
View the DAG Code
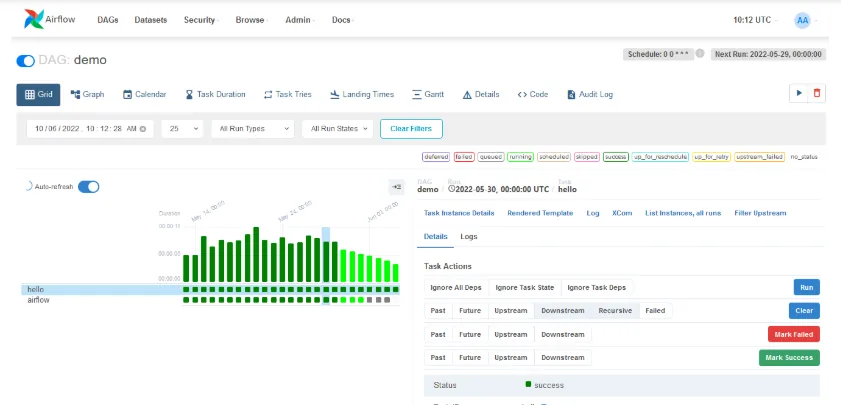[533, 94]
